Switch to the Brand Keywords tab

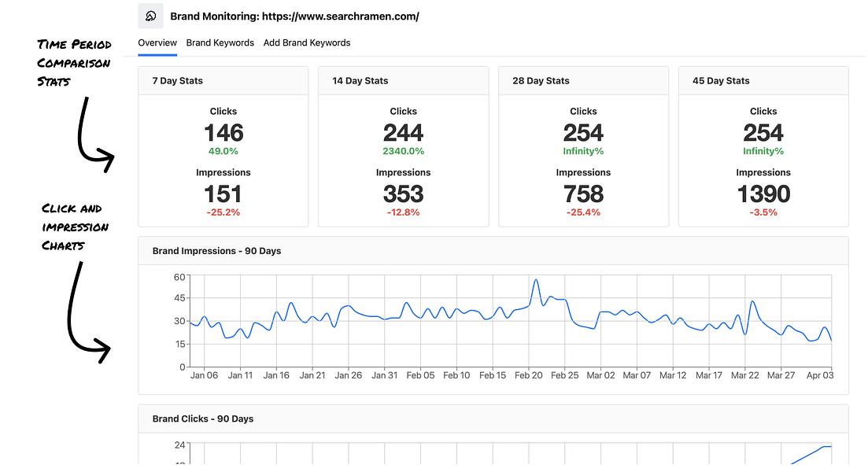click(220, 42)
